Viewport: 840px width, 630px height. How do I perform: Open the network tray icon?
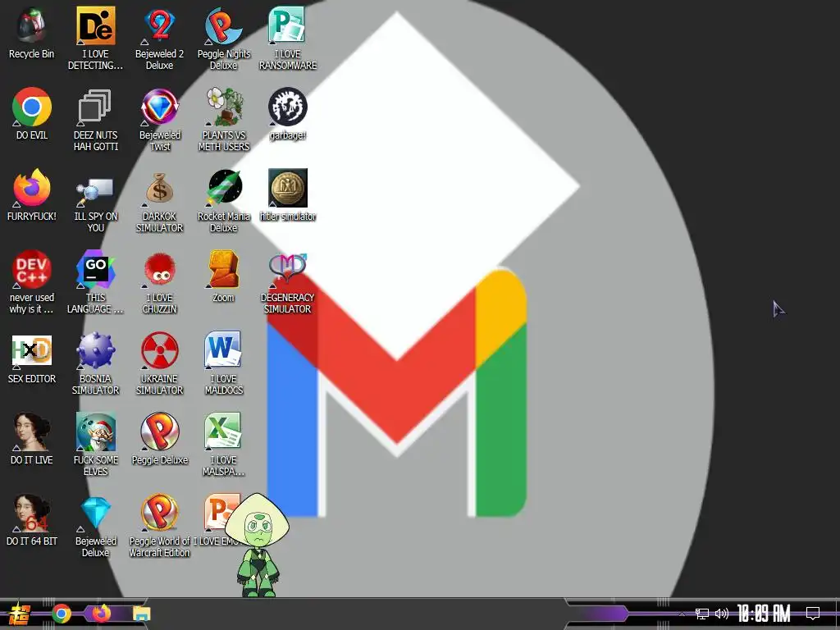tap(702, 614)
